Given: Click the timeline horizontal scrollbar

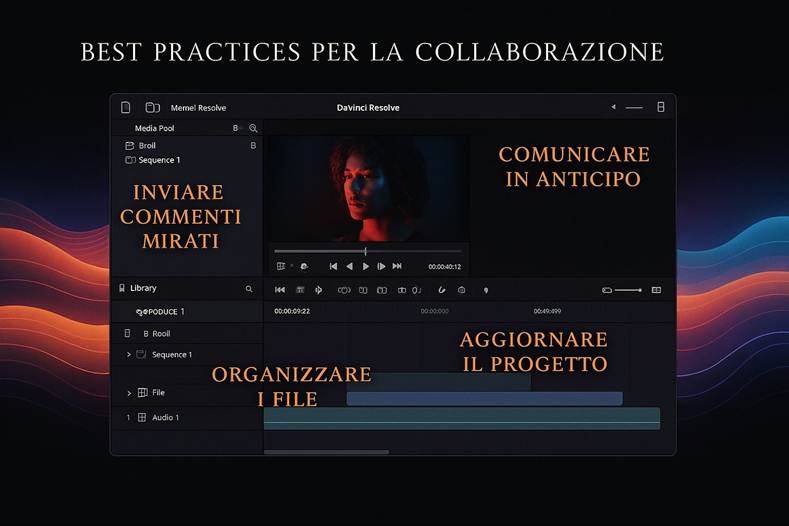Looking at the screenshot, I should tap(326, 452).
